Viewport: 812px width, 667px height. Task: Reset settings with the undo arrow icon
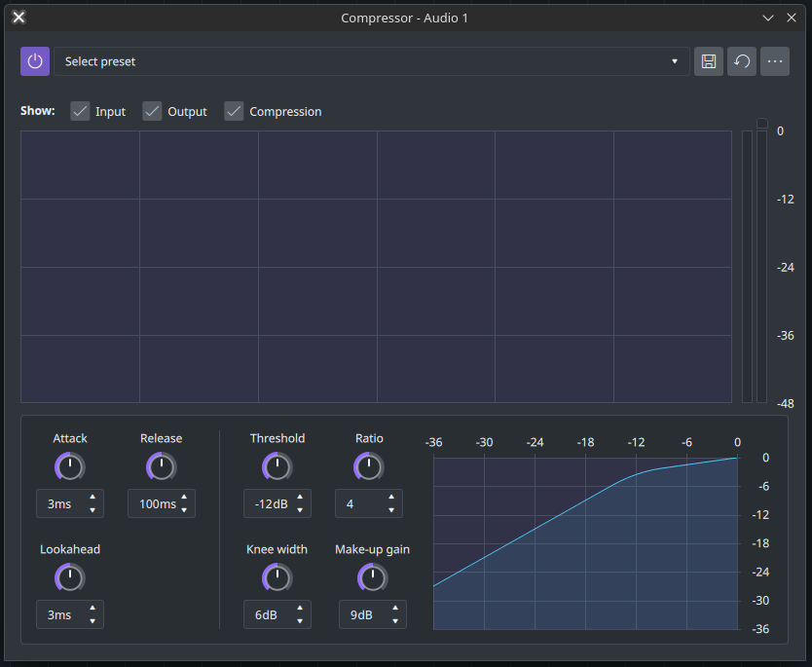pyautogui.click(x=742, y=61)
